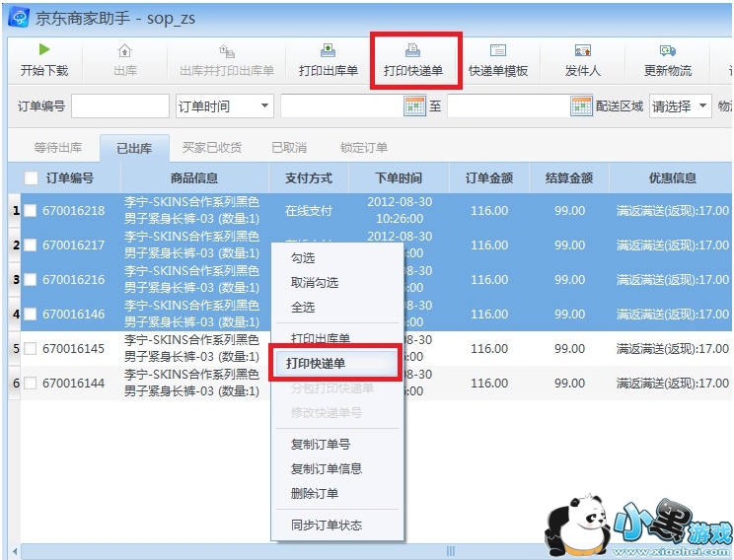The width and height of the screenshot is (734, 560).
Task: Sort by the 订单金额 column header
Action: tap(489, 178)
